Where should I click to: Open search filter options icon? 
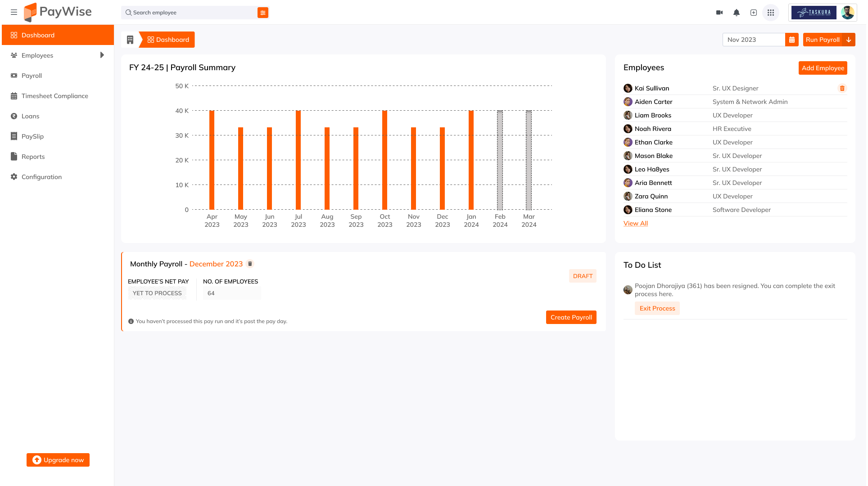(263, 13)
